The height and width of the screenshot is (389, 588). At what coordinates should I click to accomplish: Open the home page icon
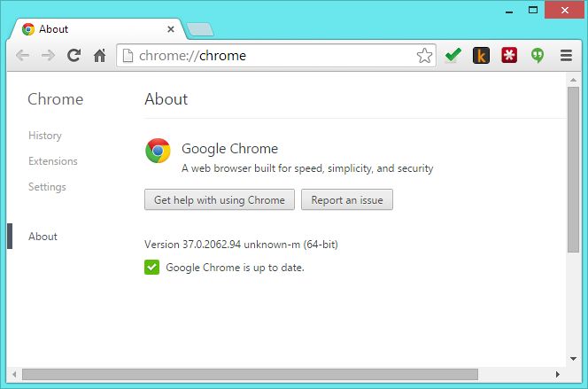coord(100,56)
